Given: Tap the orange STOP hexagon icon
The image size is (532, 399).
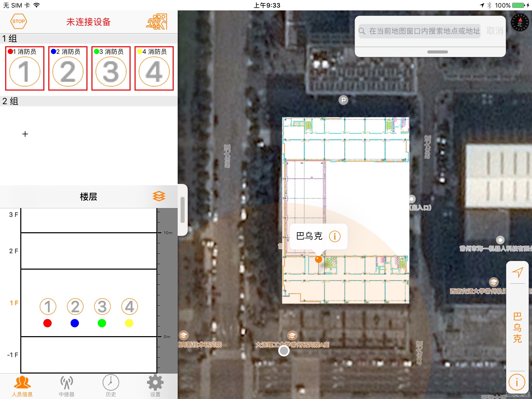Looking at the screenshot, I should tap(18, 22).
